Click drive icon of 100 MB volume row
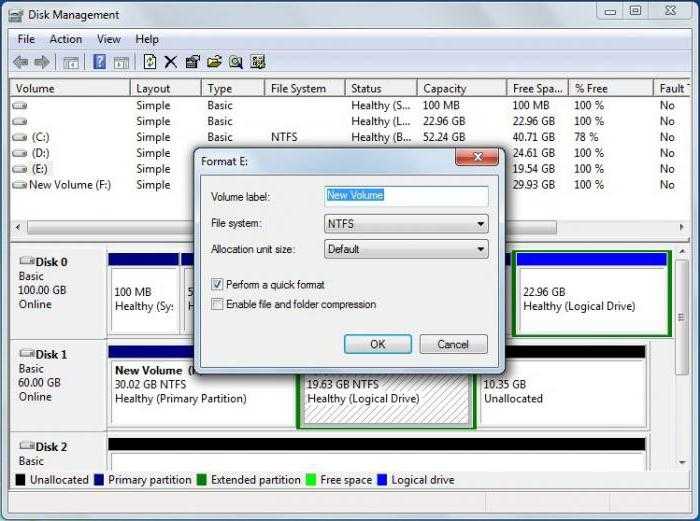700x521 pixels. 20,106
